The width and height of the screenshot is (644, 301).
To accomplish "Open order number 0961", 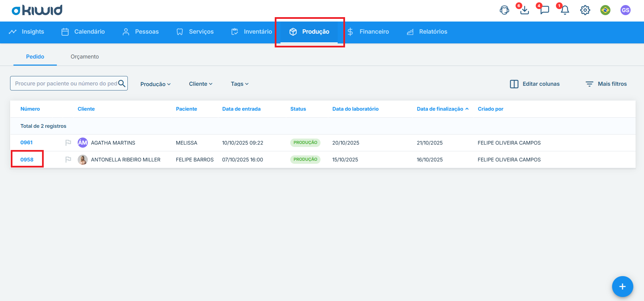I will pyautogui.click(x=26, y=143).
